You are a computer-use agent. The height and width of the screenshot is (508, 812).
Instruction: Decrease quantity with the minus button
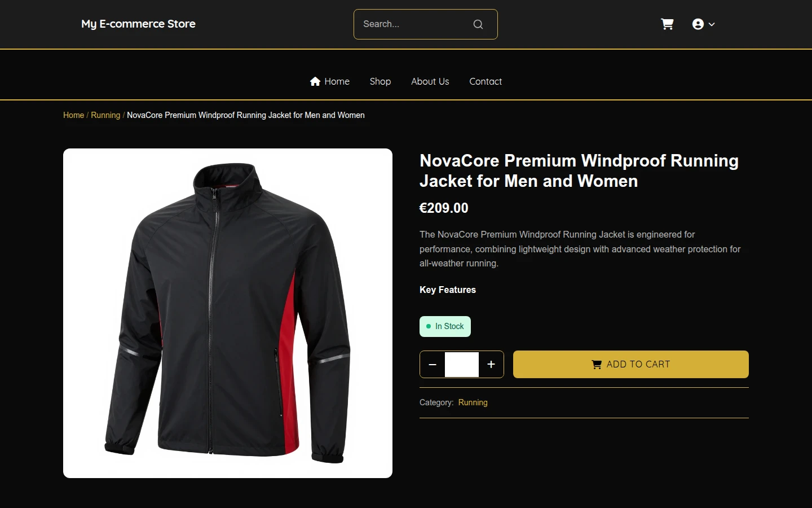pos(433,365)
